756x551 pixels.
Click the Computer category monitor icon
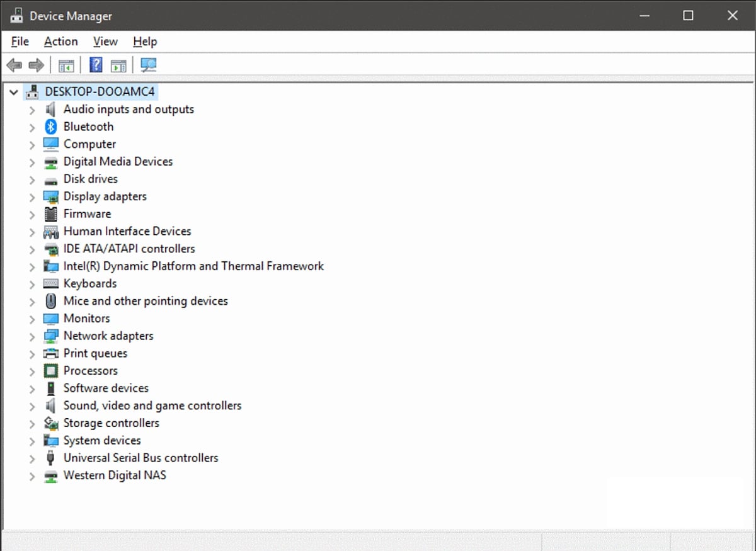pos(51,144)
